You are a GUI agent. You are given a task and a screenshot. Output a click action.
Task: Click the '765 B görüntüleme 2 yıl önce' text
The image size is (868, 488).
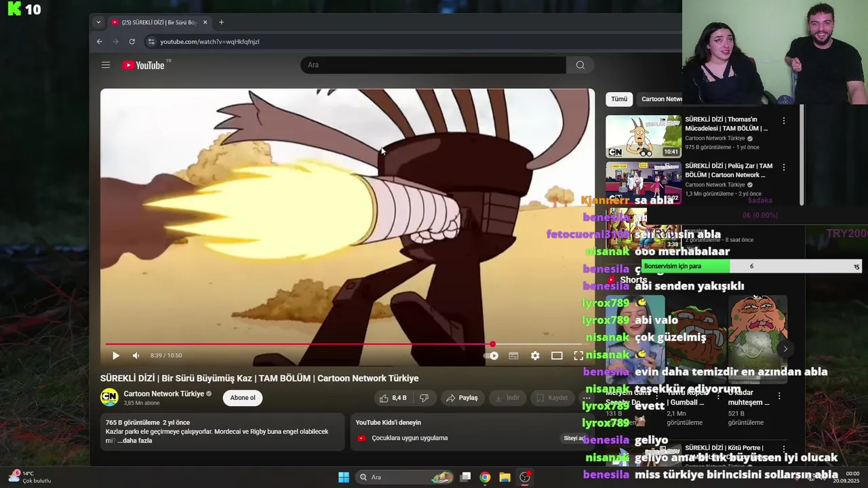[x=148, y=423]
